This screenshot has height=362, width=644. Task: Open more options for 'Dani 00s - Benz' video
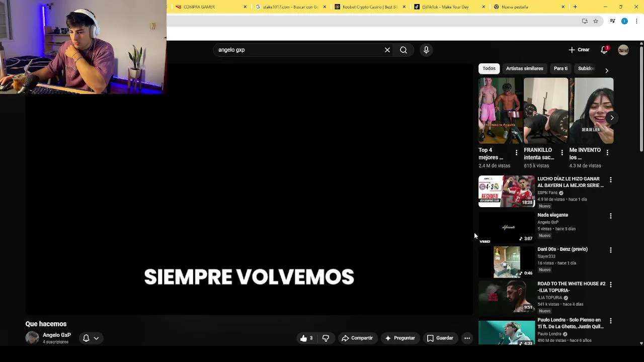click(x=611, y=250)
